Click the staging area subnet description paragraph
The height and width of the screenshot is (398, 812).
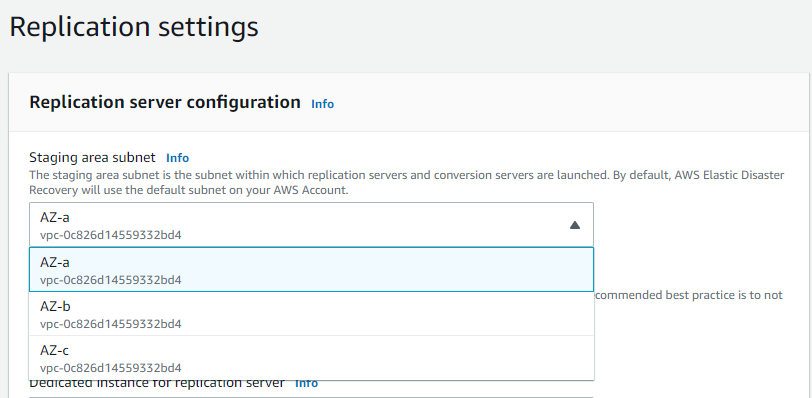click(407, 183)
